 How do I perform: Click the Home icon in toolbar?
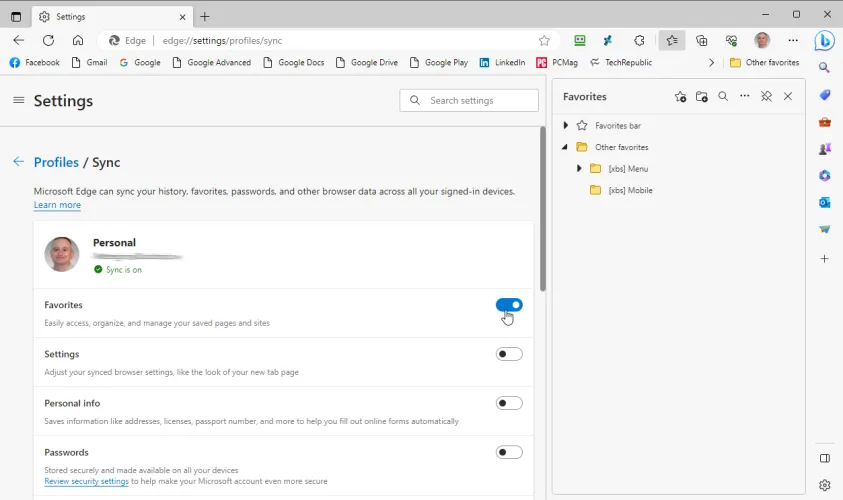[78, 41]
